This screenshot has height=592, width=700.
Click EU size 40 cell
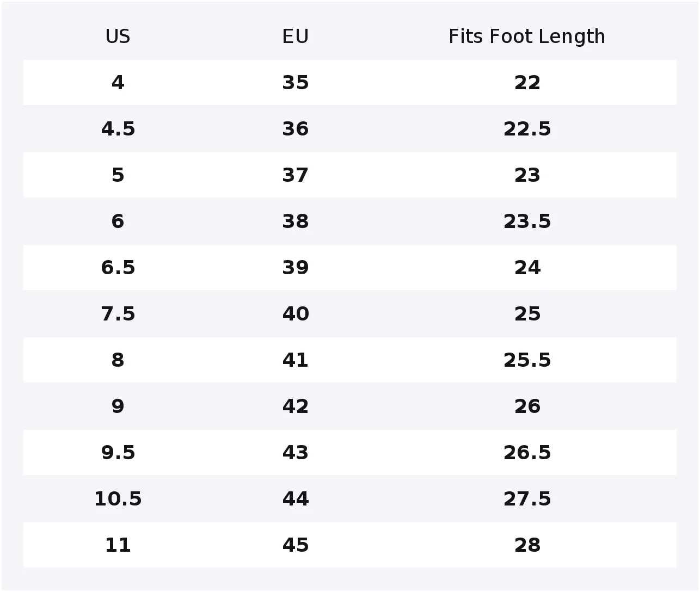click(x=296, y=314)
